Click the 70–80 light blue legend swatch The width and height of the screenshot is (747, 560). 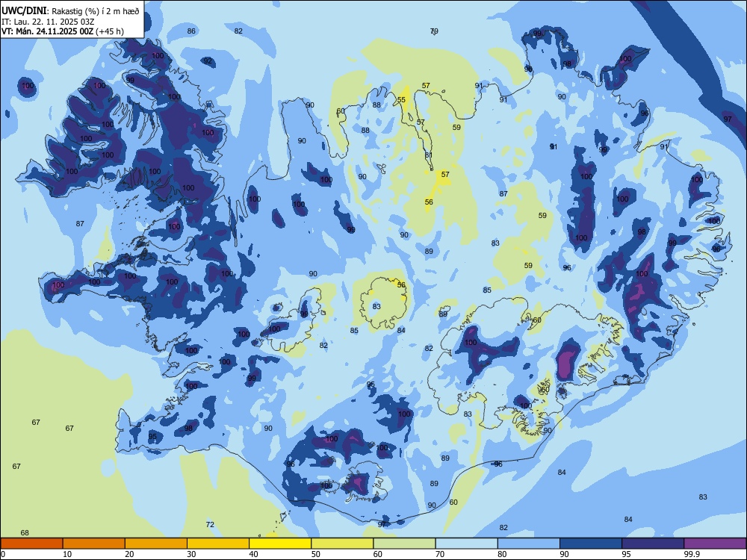(466, 544)
